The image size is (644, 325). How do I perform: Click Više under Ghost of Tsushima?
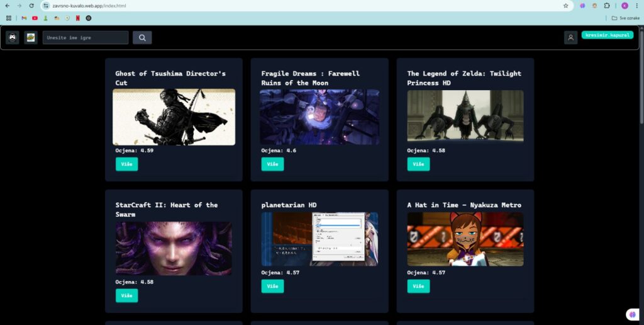click(x=126, y=164)
